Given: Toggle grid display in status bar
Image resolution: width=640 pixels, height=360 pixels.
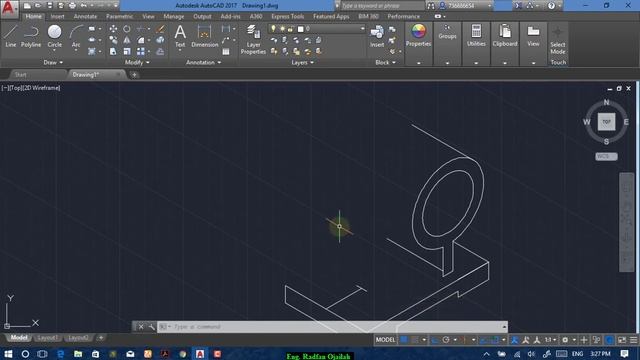Looking at the screenshot, I should (x=404, y=340).
